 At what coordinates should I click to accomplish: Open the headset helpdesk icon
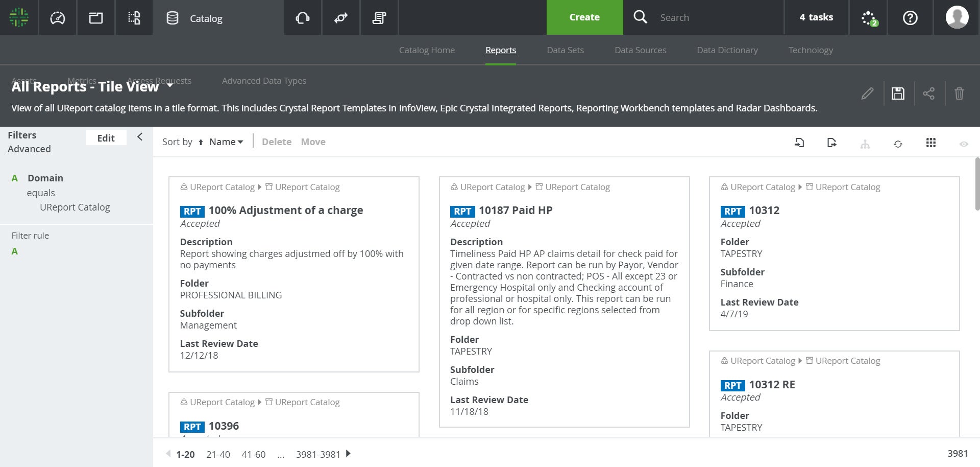[x=303, y=18]
